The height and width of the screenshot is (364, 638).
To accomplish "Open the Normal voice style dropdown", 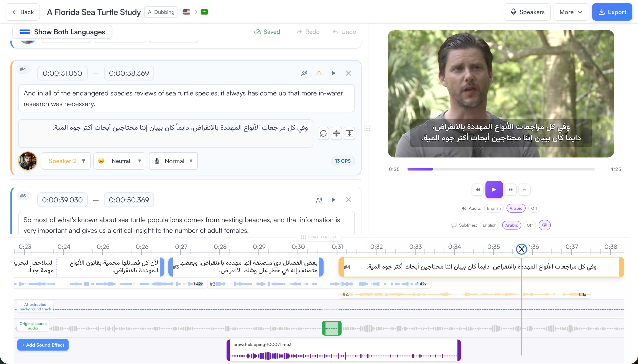I will coord(173,161).
